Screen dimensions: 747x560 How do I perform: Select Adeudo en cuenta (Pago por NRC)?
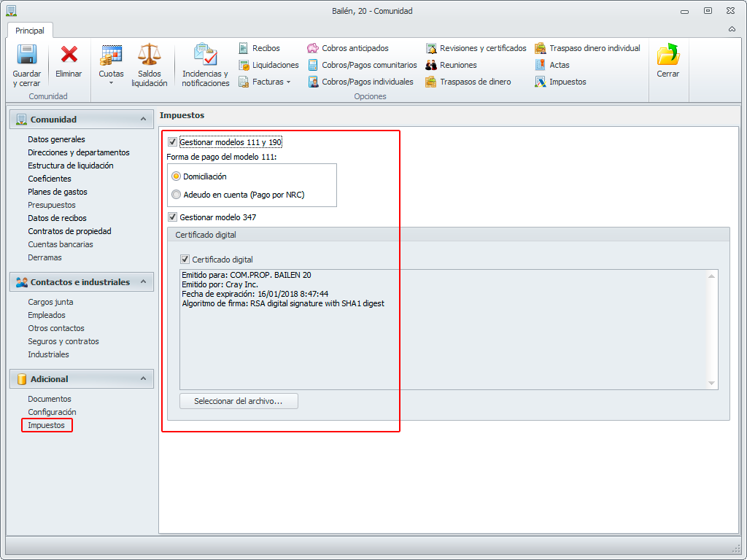(x=177, y=194)
